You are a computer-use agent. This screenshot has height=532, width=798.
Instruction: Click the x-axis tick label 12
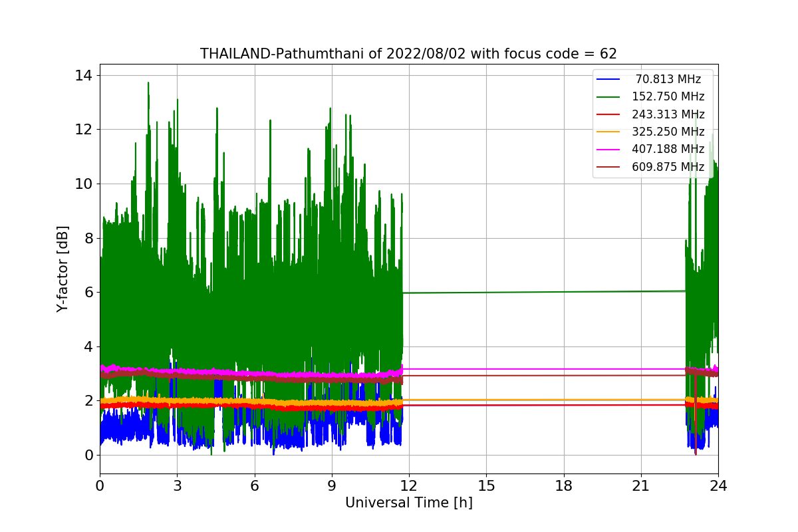[x=409, y=486]
